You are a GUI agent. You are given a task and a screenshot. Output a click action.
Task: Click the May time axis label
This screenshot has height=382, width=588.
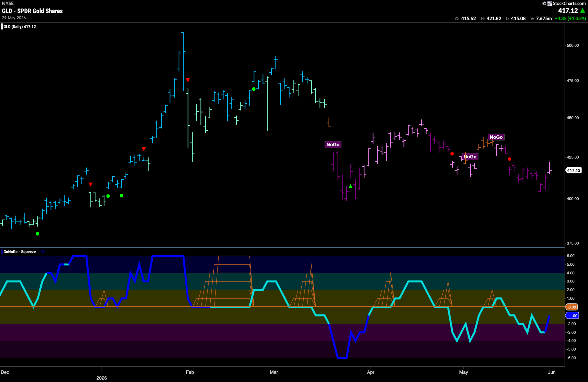tap(464, 372)
